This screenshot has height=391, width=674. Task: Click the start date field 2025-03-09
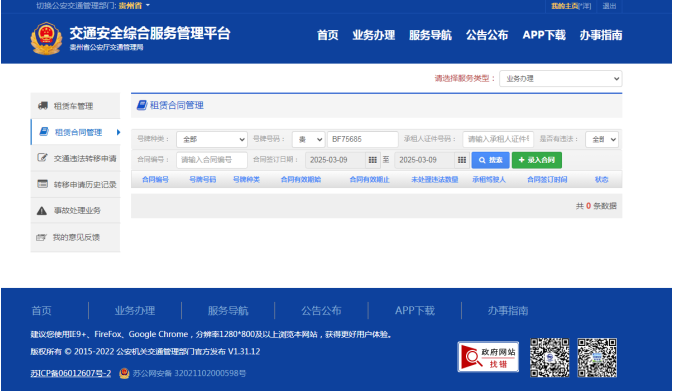tap(336, 160)
